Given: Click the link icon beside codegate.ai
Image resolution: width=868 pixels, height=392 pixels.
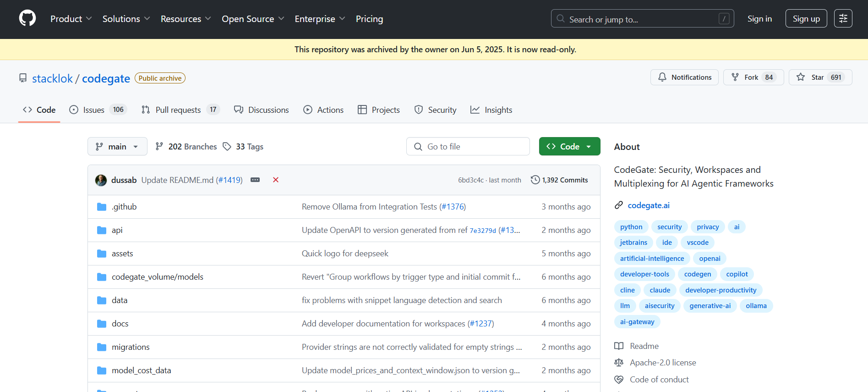Looking at the screenshot, I should tap(619, 205).
